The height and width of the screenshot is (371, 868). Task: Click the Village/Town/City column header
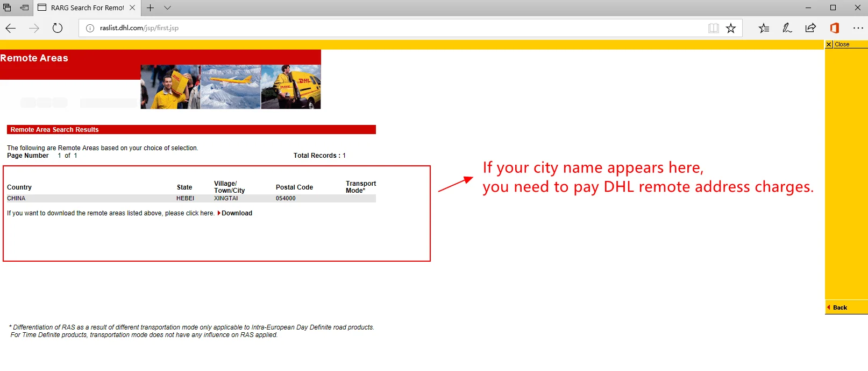point(230,187)
